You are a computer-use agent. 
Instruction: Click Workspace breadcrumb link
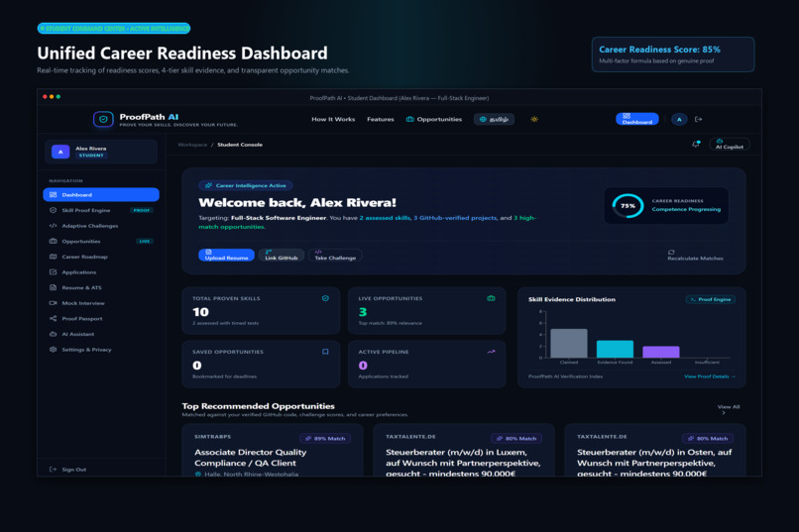pos(192,145)
